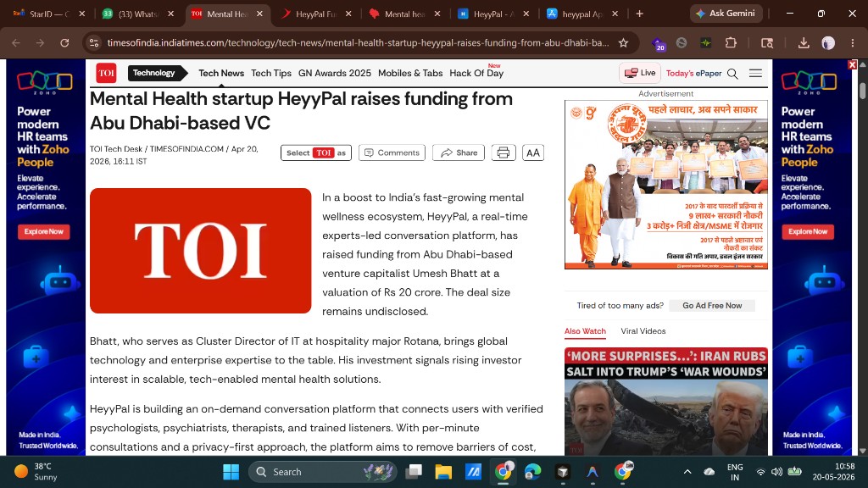View site information icon in address bar
868x488 pixels.
[x=94, y=43]
